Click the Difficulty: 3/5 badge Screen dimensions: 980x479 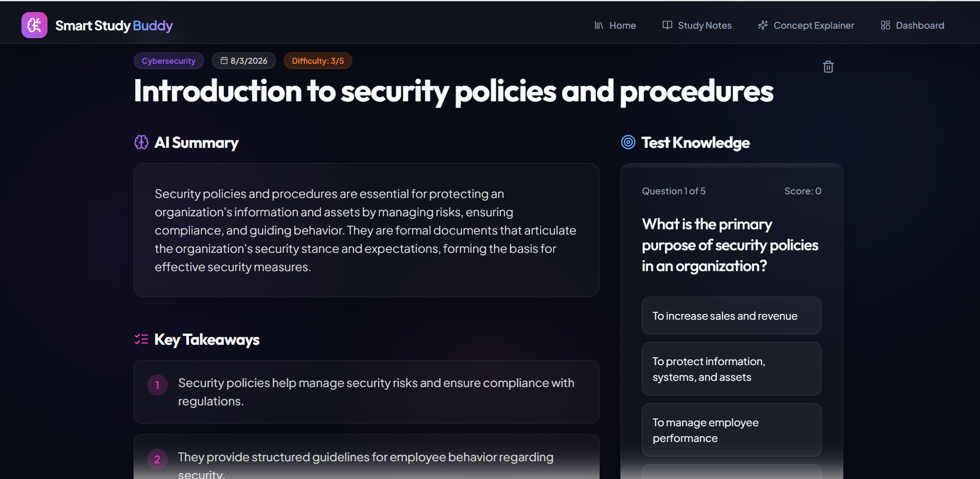click(x=318, y=61)
